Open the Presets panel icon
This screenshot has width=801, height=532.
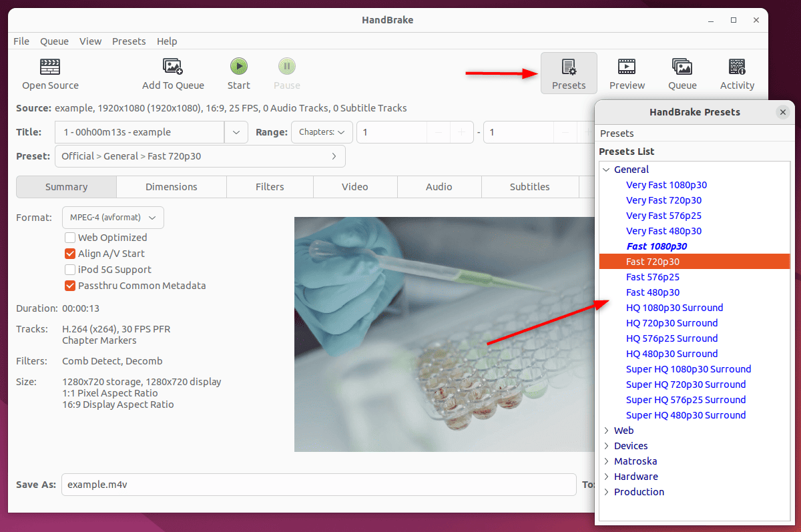click(569, 72)
